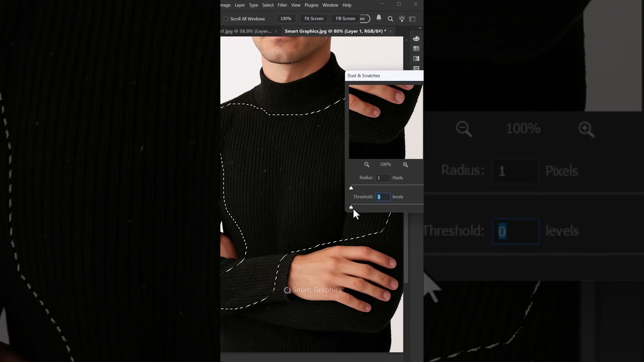
Task: Click the search magnifier icon
Action: coord(390,19)
